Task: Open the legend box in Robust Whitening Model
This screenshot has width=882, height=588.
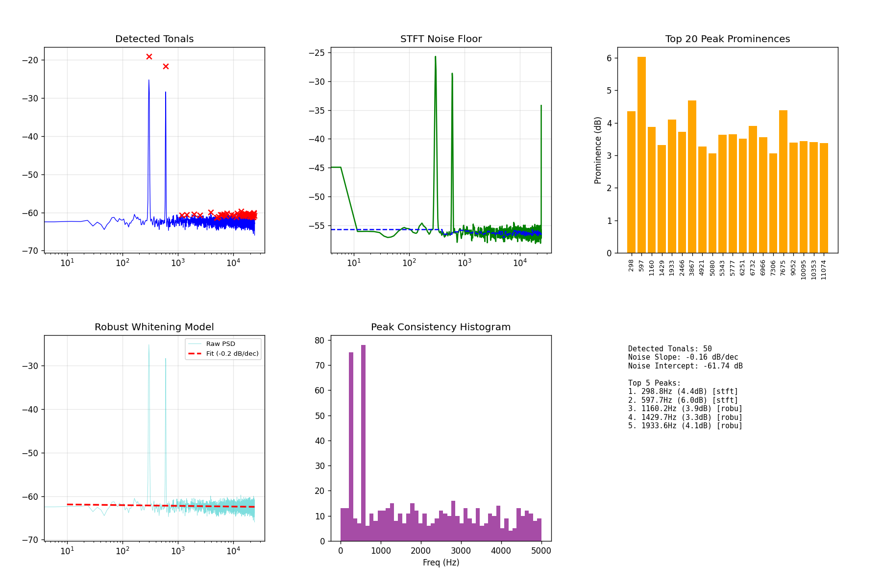Action: pos(223,348)
